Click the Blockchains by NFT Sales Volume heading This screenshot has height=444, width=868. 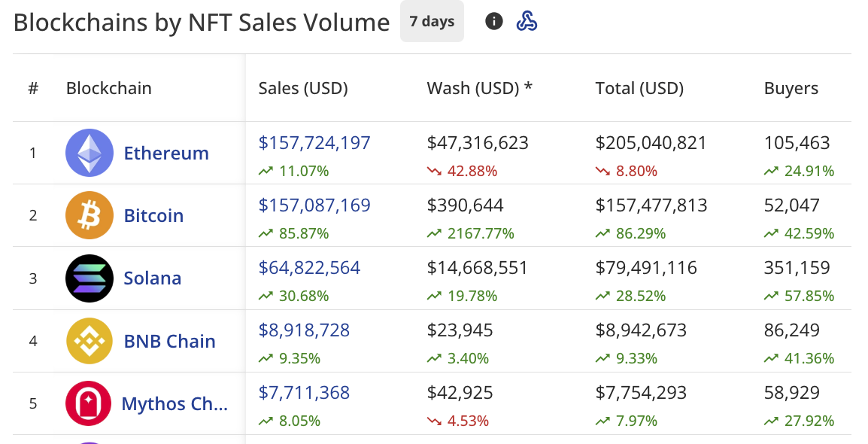coord(202,23)
